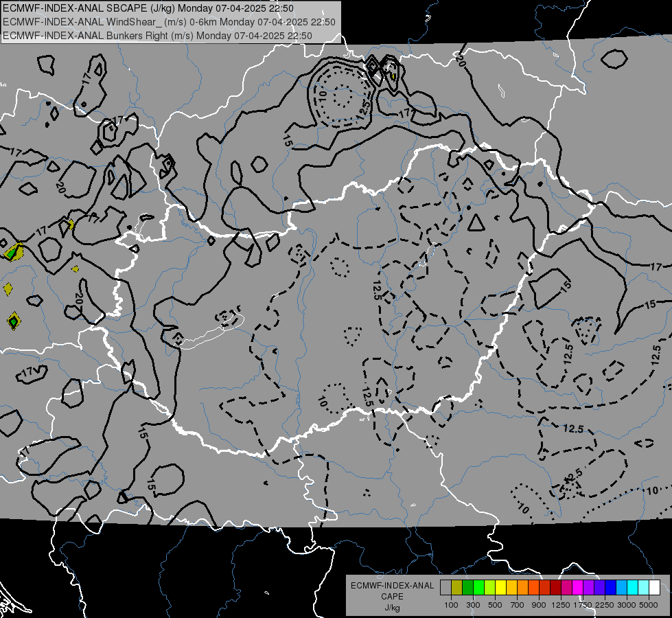Pick the bright green legend swatch
Screen dimensions: 672x618
478,588
